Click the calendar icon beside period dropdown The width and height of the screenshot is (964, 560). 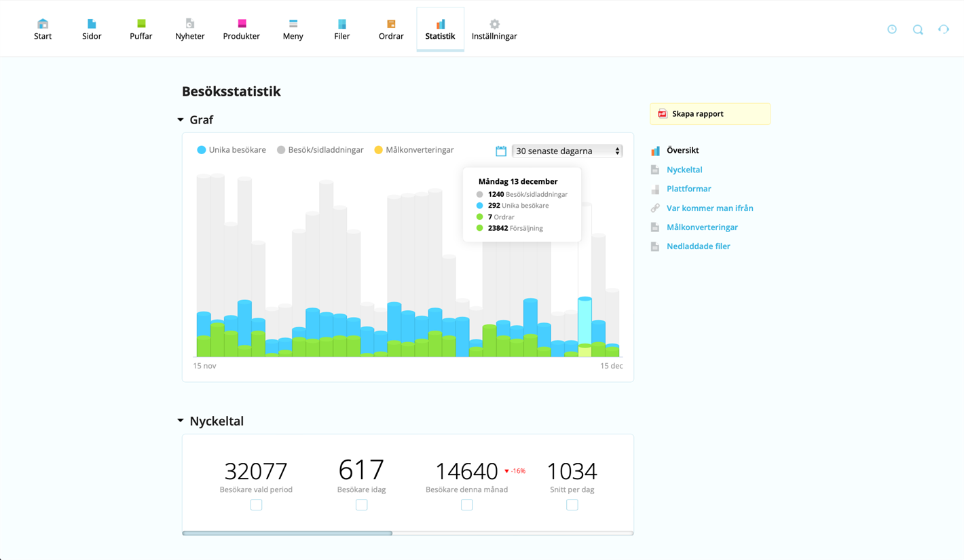(x=501, y=151)
